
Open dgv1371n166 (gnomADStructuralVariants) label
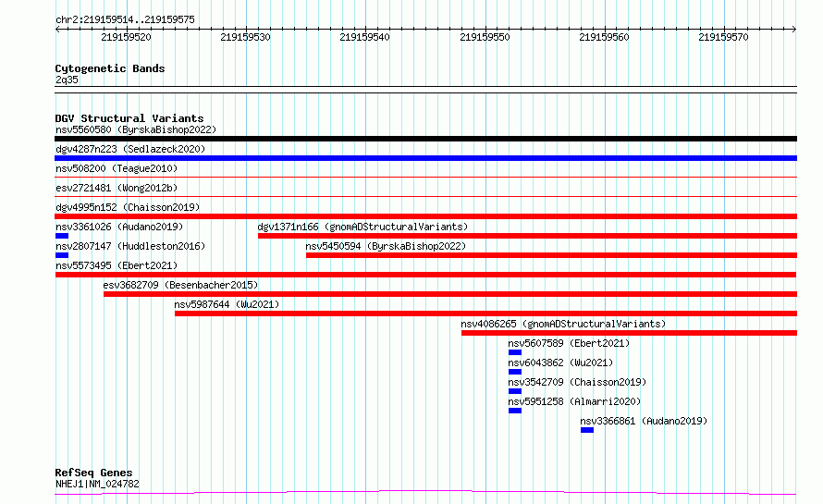(362, 227)
